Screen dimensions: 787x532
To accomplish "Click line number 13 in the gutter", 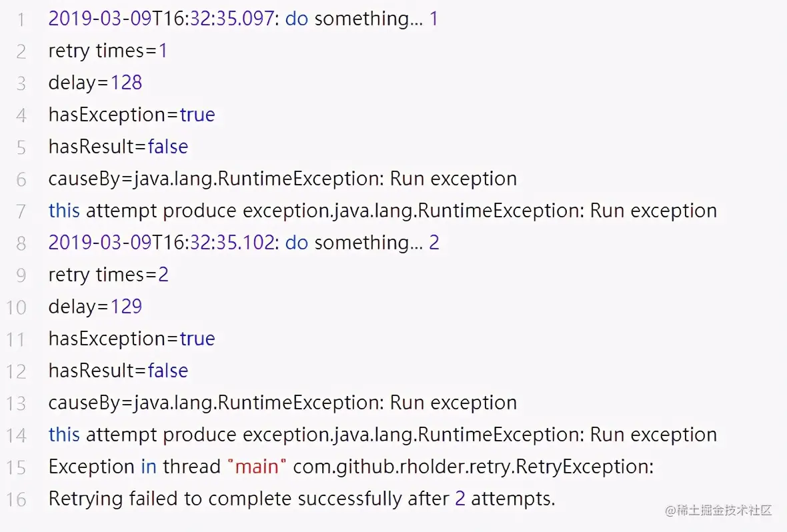I will [x=17, y=403].
